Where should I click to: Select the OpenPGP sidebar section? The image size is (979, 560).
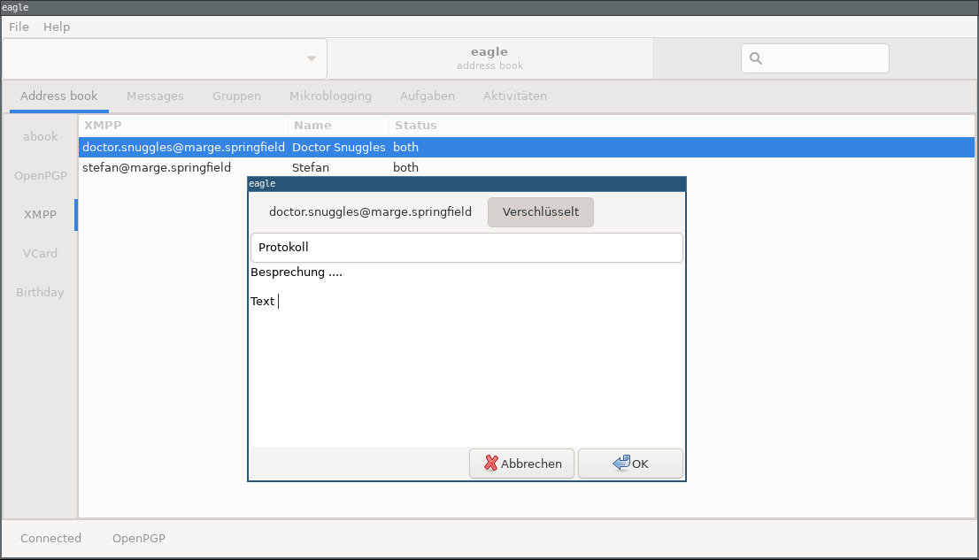tap(40, 175)
